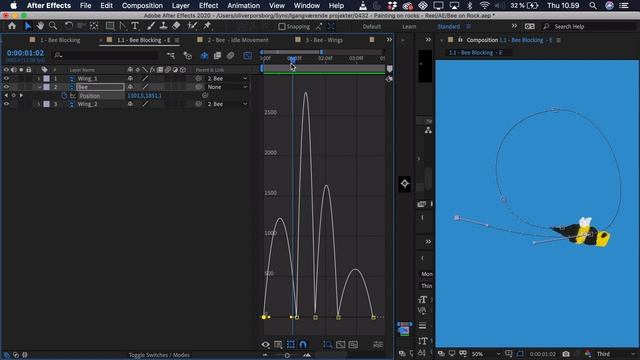Viewport: 640px width, 360px height.
Task: Click the timeline search magnifier icon
Action: click(x=58, y=55)
